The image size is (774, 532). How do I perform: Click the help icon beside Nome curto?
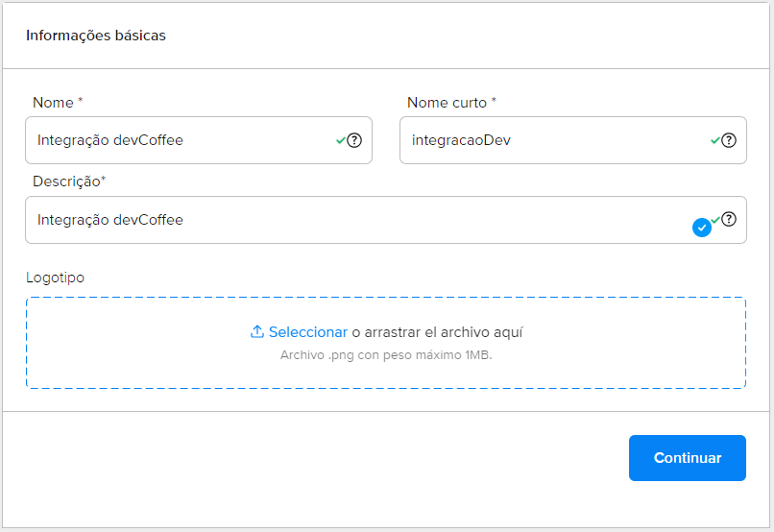(x=729, y=140)
